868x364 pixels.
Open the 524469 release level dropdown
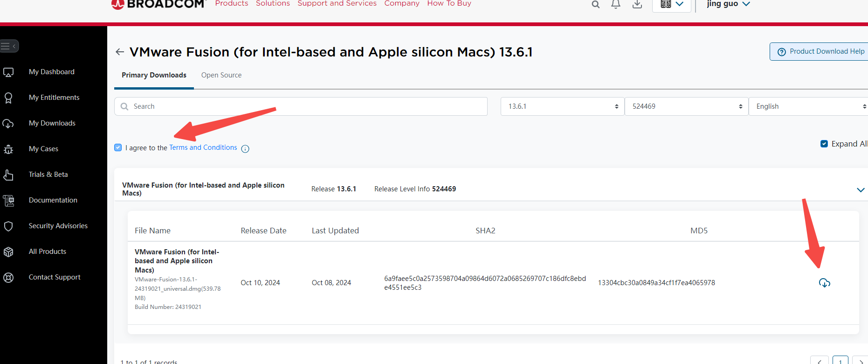point(686,106)
